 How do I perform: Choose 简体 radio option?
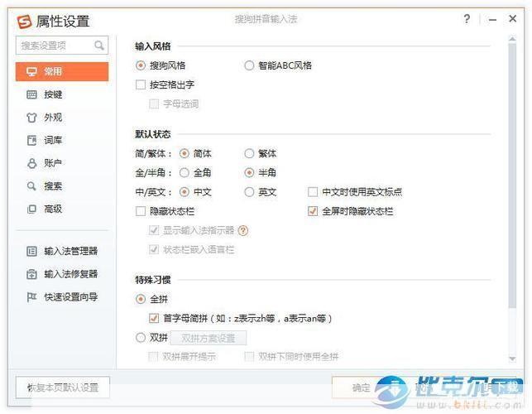[185, 153]
